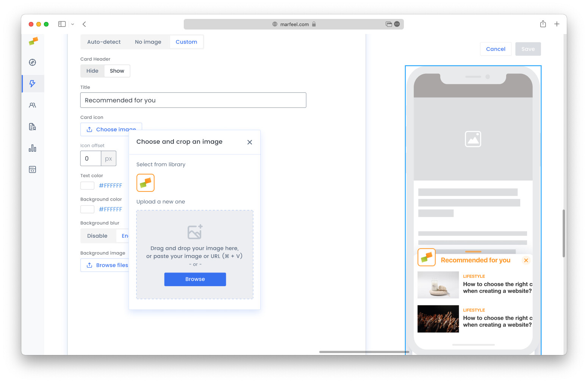Select the Marfeel logo library thumbnail
The height and width of the screenshot is (383, 588).
pyautogui.click(x=145, y=183)
